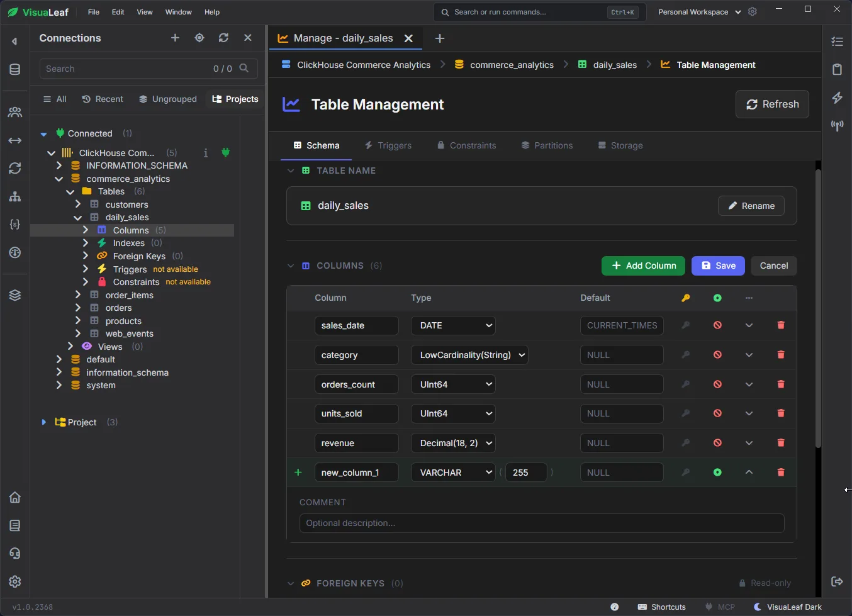Open the clipboard icon in right sidebar
The height and width of the screenshot is (616, 852).
pos(837,69)
